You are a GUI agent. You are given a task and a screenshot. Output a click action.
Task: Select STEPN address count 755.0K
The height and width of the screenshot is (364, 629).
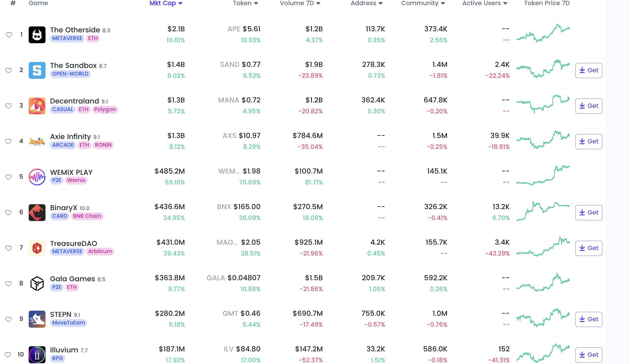(373, 313)
